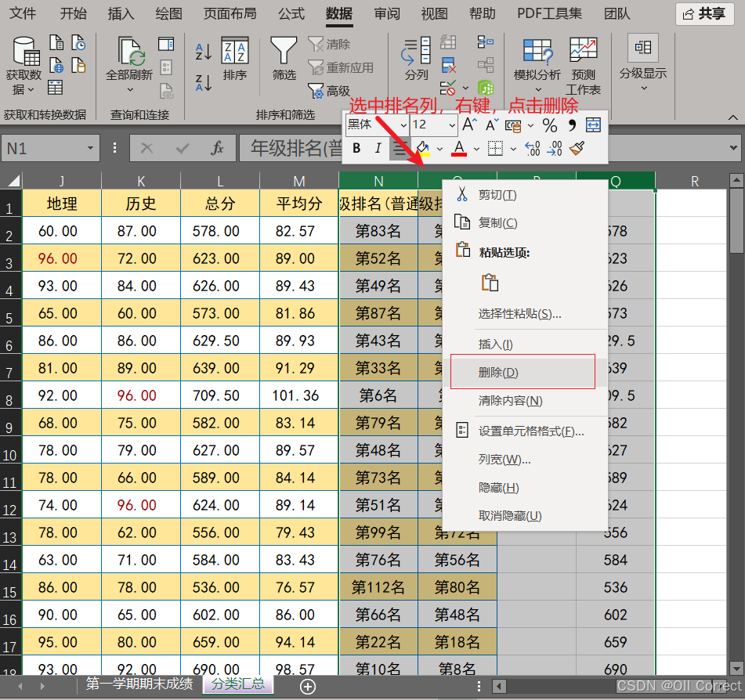Open the Name Box N1 dropdown
Screen dimensions: 745x700
tap(90, 149)
